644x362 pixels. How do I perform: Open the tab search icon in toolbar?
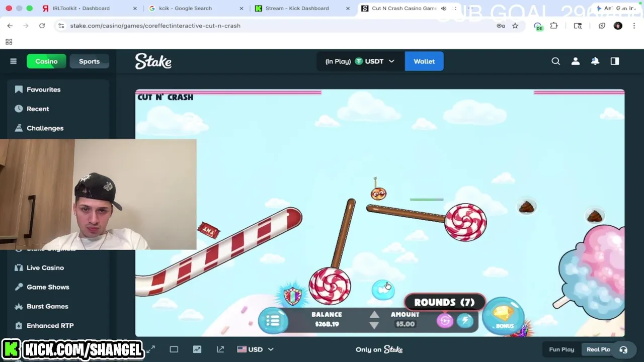coord(578,26)
